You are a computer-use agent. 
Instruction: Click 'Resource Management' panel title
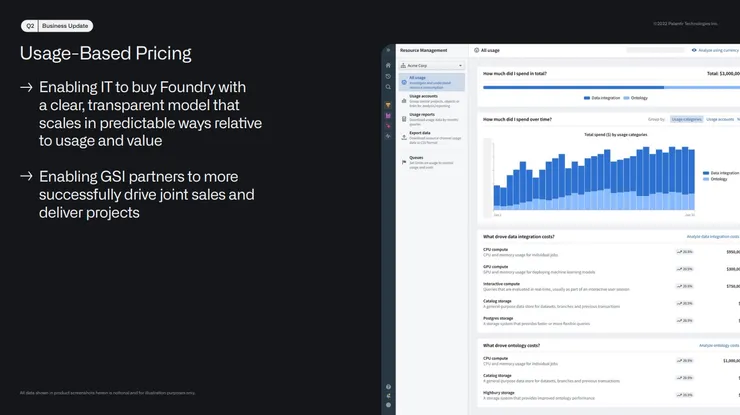pyautogui.click(x=423, y=50)
